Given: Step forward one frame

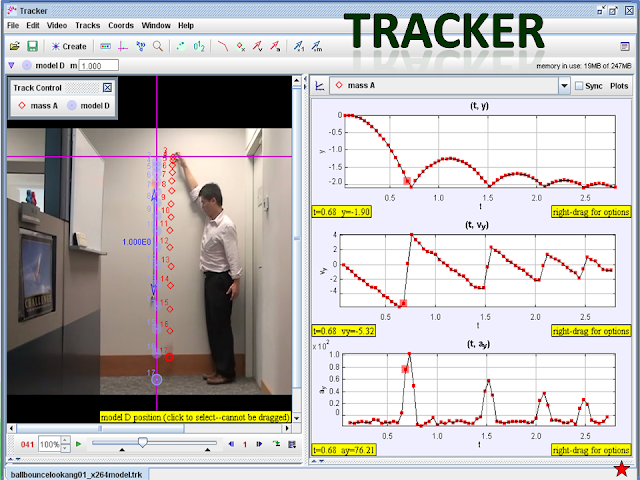Looking at the screenshot, I should tap(259, 444).
